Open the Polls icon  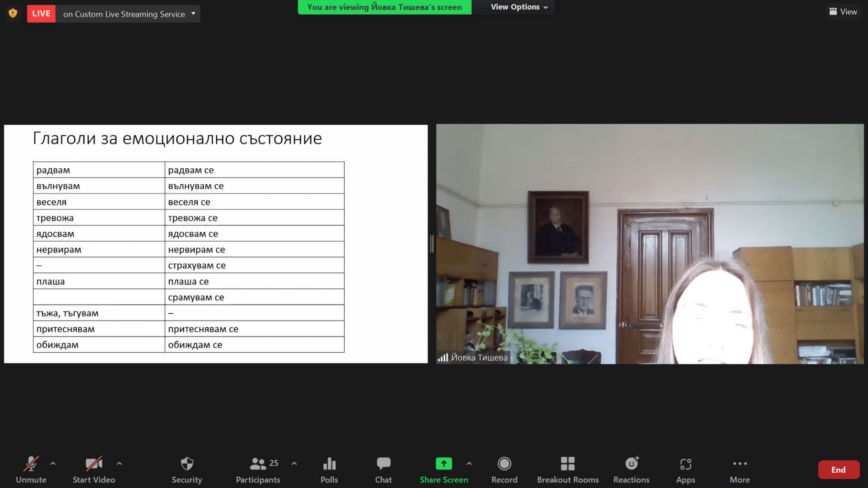point(329,464)
